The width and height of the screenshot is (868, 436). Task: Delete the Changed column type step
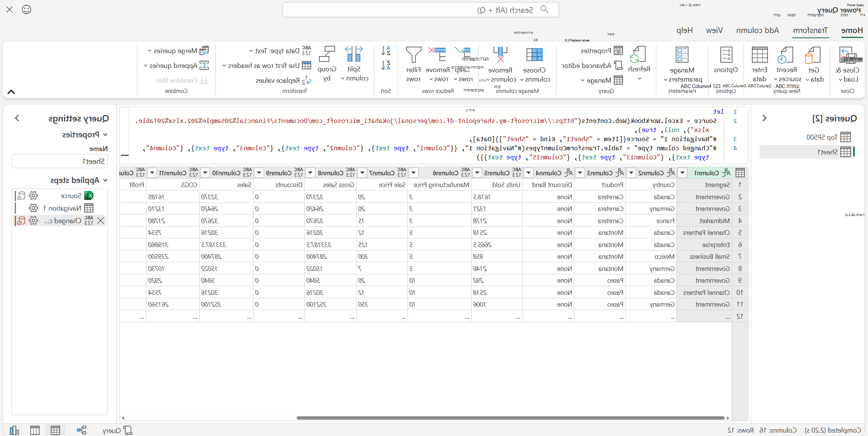[x=101, y=221]
